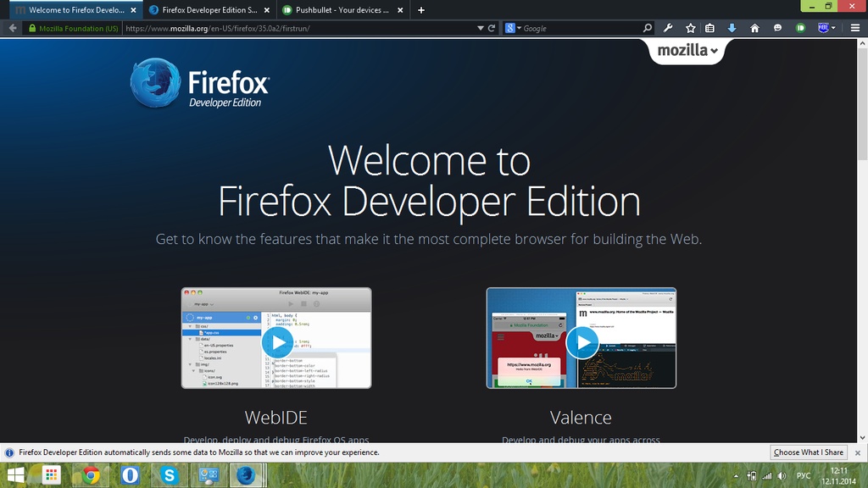Screen dimensions: 868x488
Task: Play the Valence preview video
Action: 582,342
